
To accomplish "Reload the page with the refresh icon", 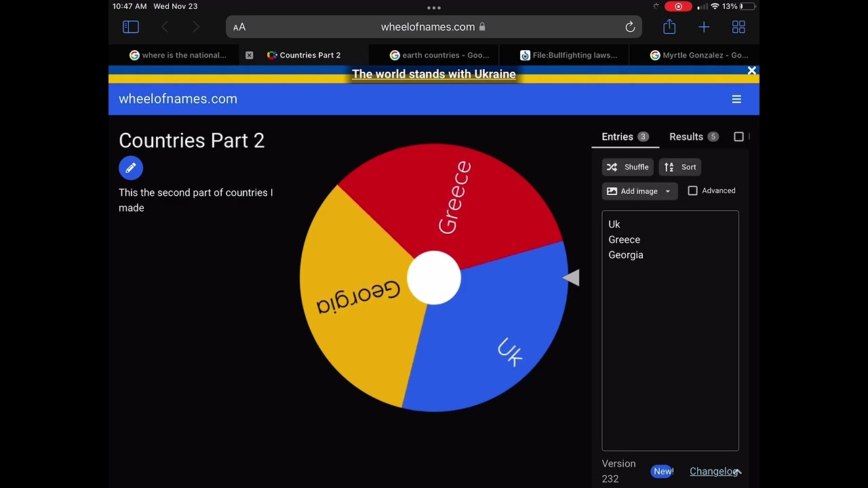I will point(630,27).
